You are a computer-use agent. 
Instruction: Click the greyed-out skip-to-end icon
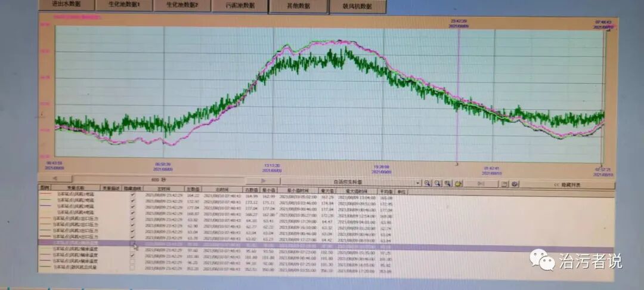pos(482,184)
